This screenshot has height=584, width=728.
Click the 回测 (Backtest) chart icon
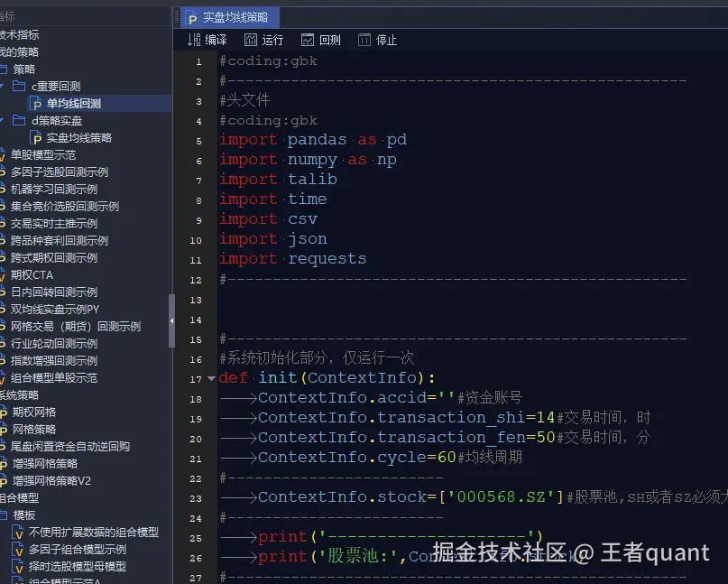[x=306, y=39]
